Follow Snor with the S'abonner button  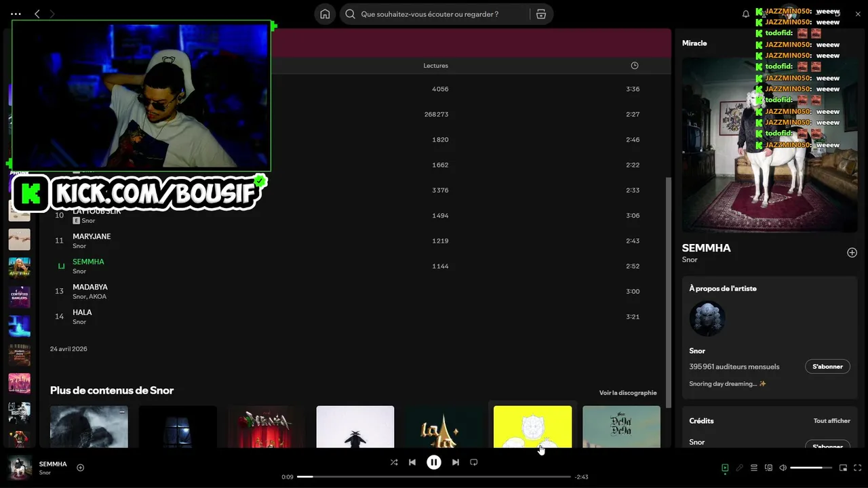coord(827,367)
